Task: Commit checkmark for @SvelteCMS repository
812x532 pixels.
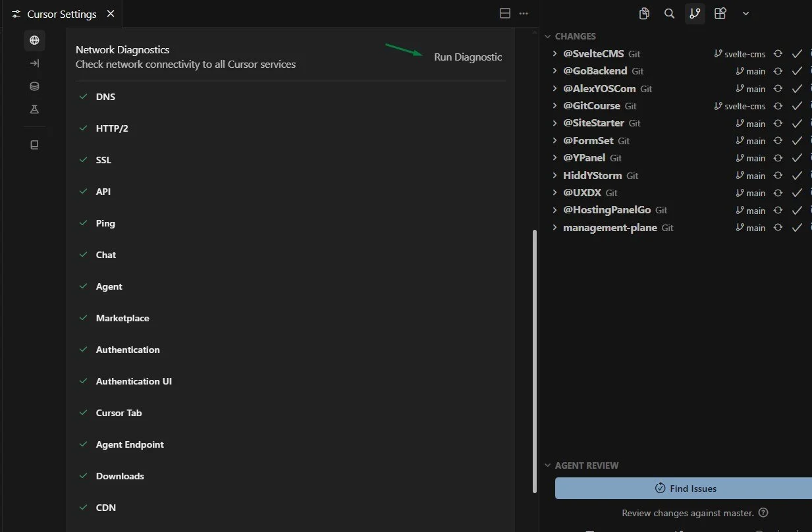Action: [797, 54]
